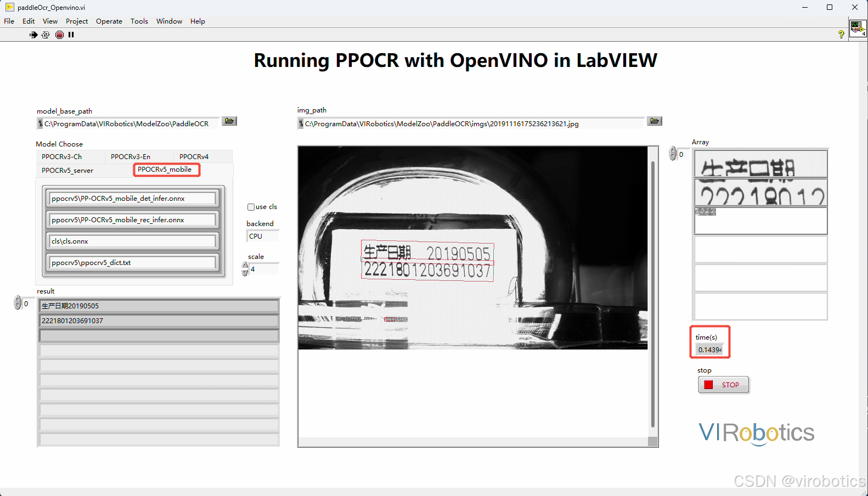Switch to the PPOCRv4 tab
Screen dimensions: 868x496
(x=202, y=157)
